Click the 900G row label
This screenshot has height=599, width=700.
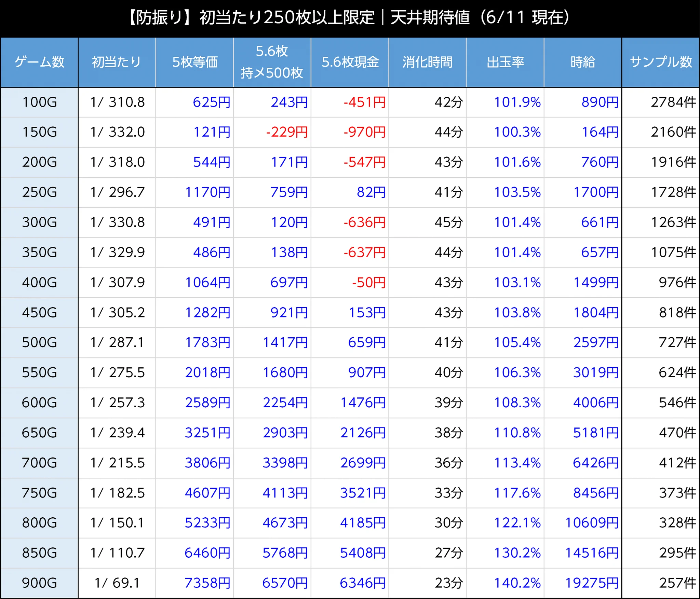click(x=40, y=583)
